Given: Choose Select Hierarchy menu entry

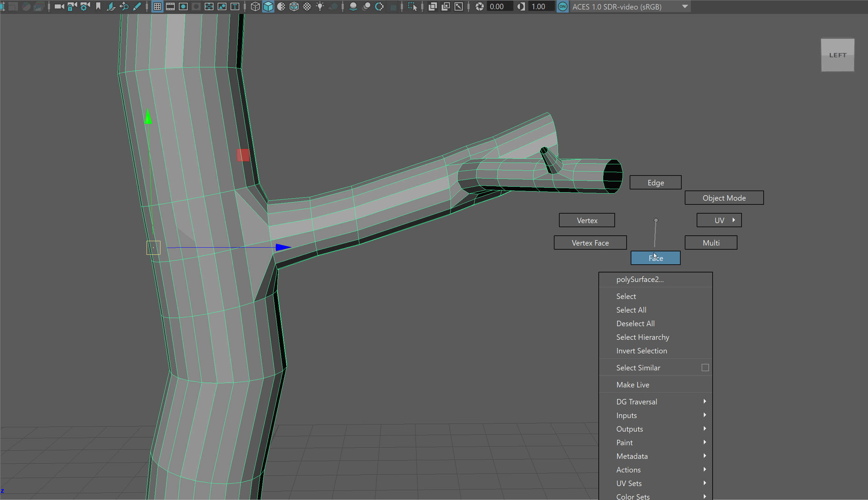Looking at the screenshot, I should (643, 337).
